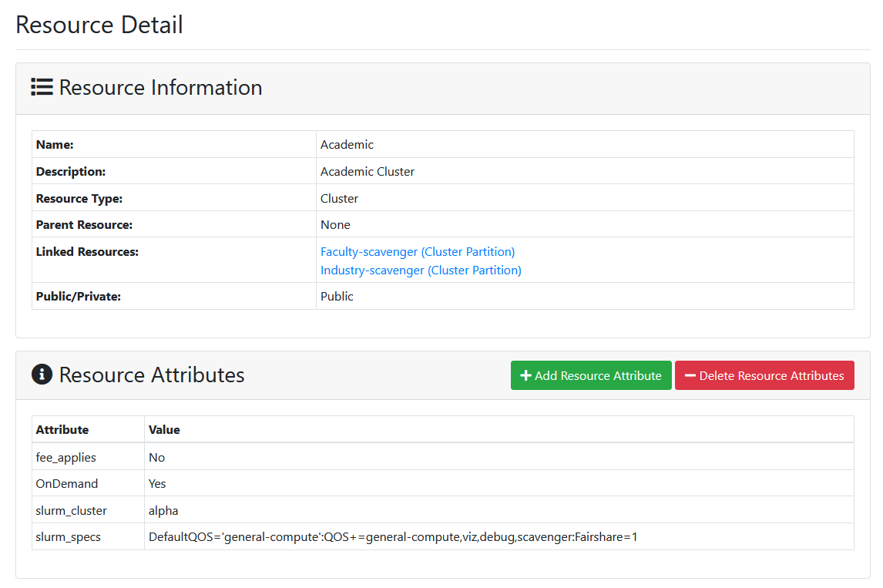The height and width of the screenshot is (588, 883).
Task: Select the Resource Information panel title
Action: point(160,88)
